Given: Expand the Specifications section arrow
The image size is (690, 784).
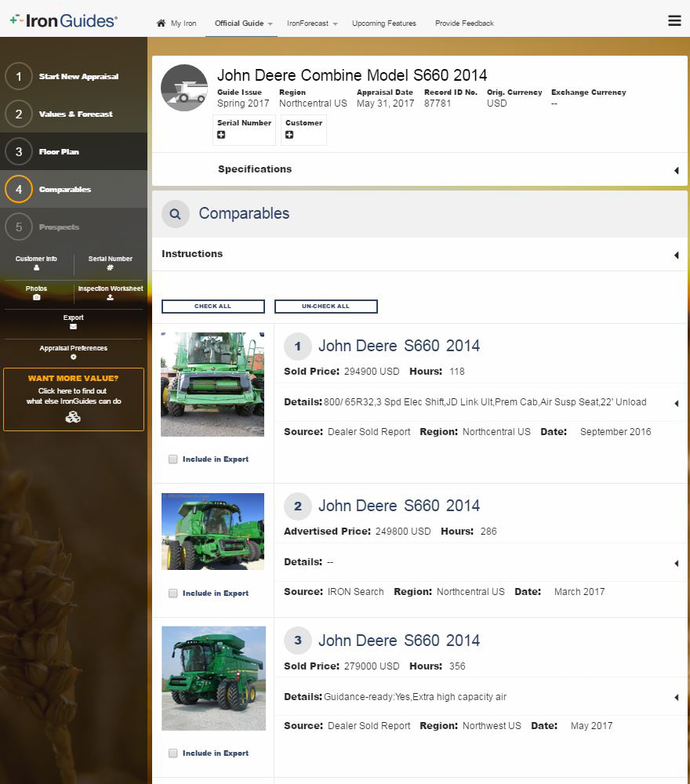Looking at the screenshot, I should 677,170.
